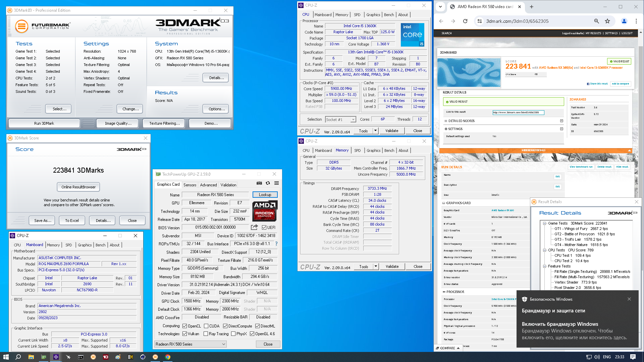Open the GPU-Z hamburger menu

coord(277,183)
